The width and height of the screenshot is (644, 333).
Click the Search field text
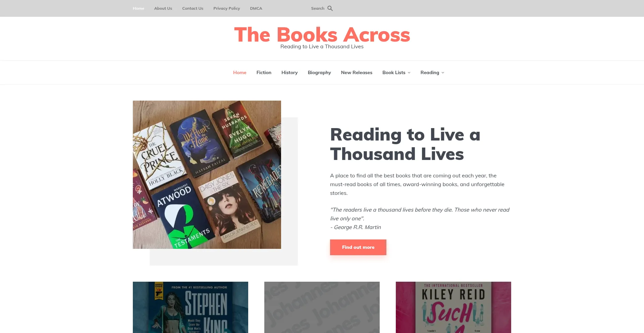point(318,8)
